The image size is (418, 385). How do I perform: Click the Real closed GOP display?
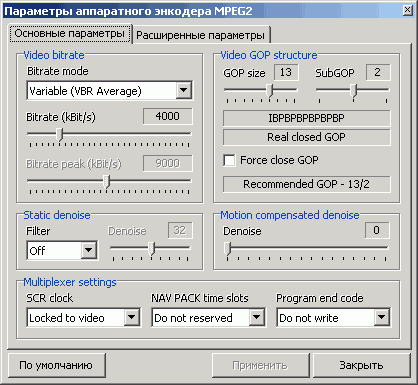point(306,137)
